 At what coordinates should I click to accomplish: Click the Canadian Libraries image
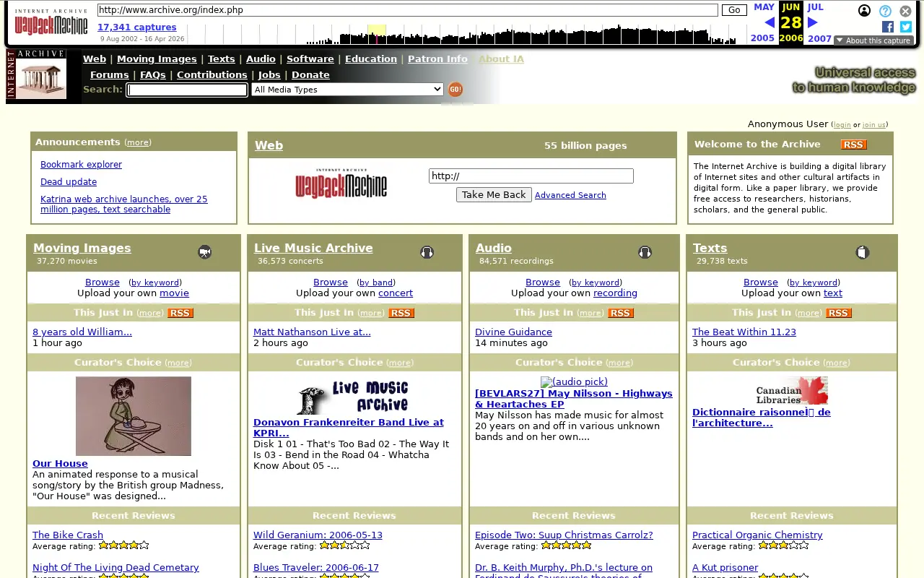[792, 391]
